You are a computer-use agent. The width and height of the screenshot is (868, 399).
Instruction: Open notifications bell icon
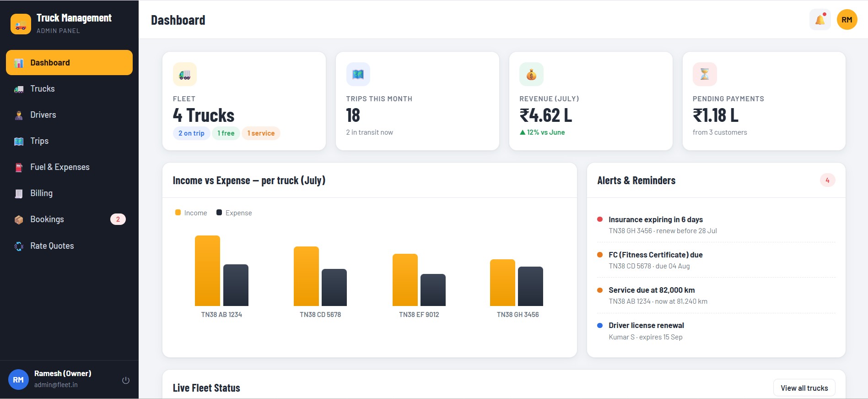[820, 20]
